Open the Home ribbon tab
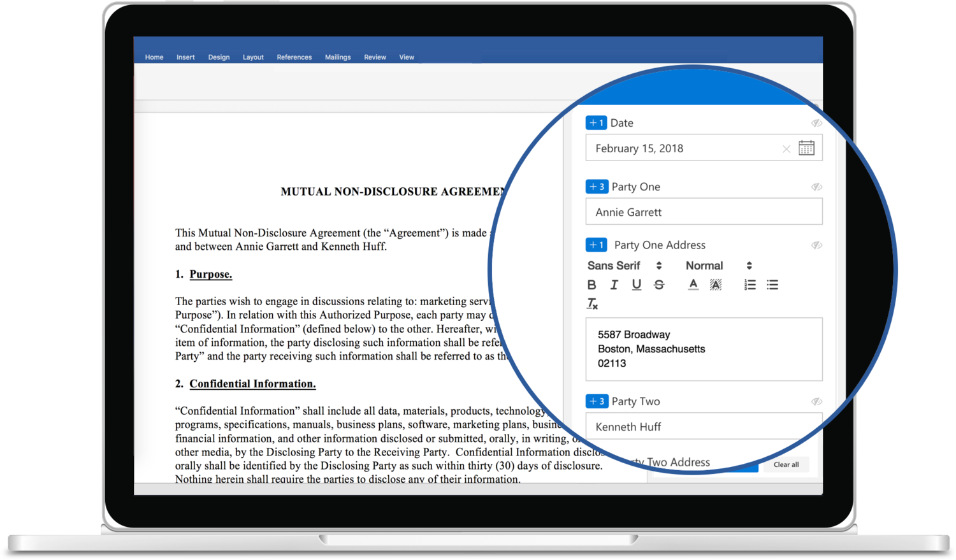 (x=154, y=57)
